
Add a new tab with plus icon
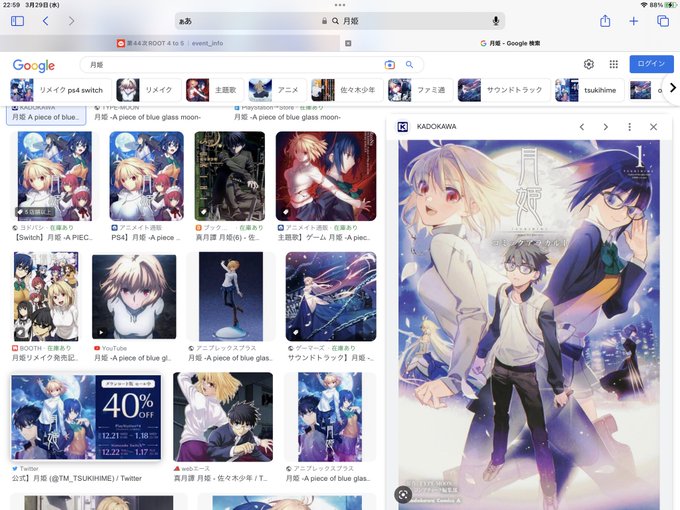634,21
